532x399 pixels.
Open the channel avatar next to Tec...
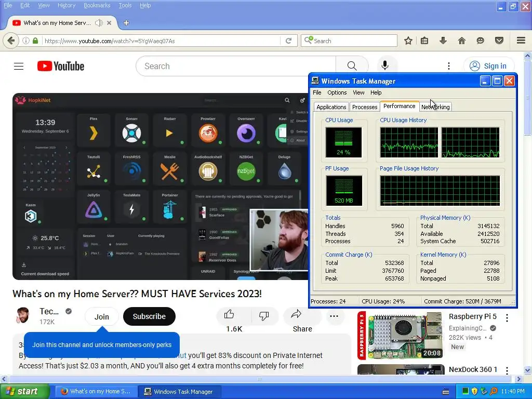[23, 315]
